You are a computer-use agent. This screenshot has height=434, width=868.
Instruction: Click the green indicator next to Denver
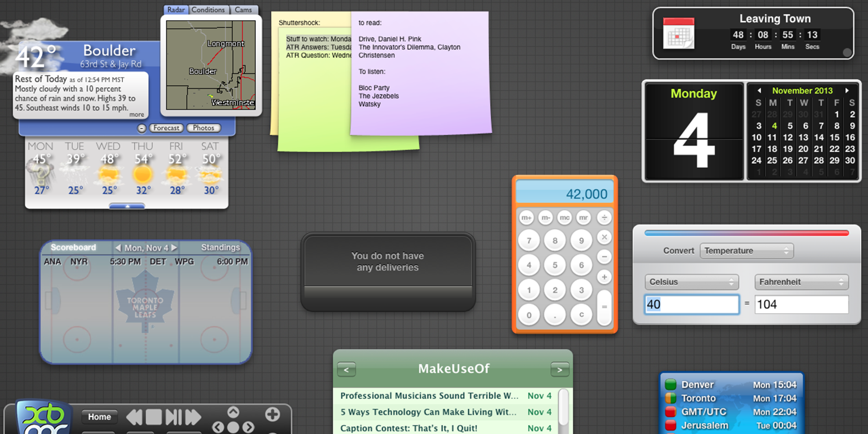(671, 384)
